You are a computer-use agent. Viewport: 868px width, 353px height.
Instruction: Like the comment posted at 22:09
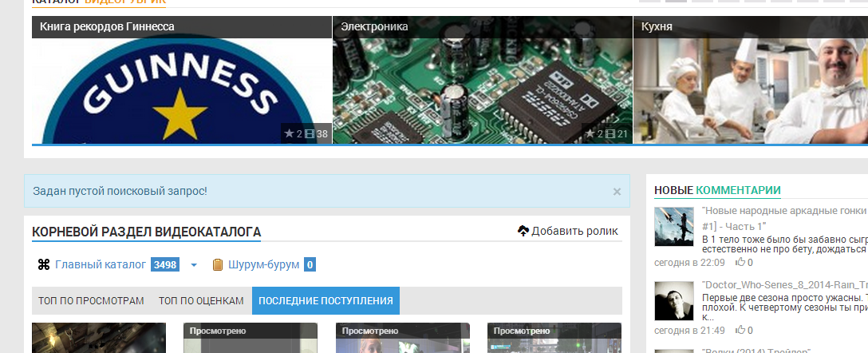point(740,262)
